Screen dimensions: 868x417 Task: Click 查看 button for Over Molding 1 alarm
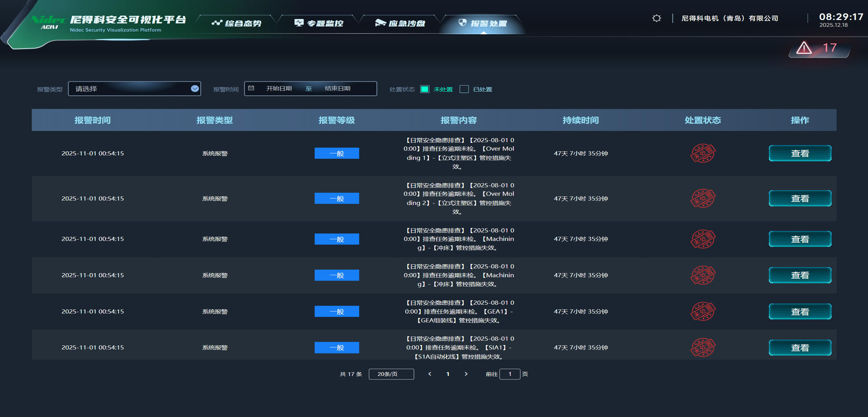point(800,153)
